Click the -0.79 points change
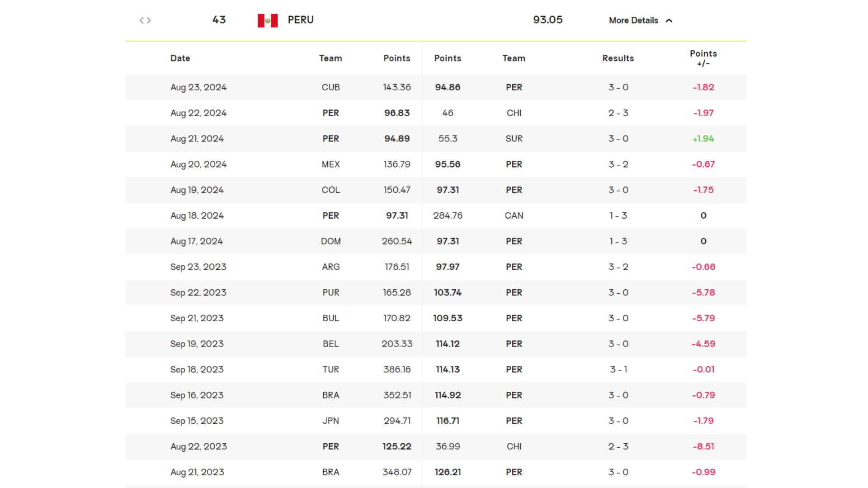 pos(703,396)
